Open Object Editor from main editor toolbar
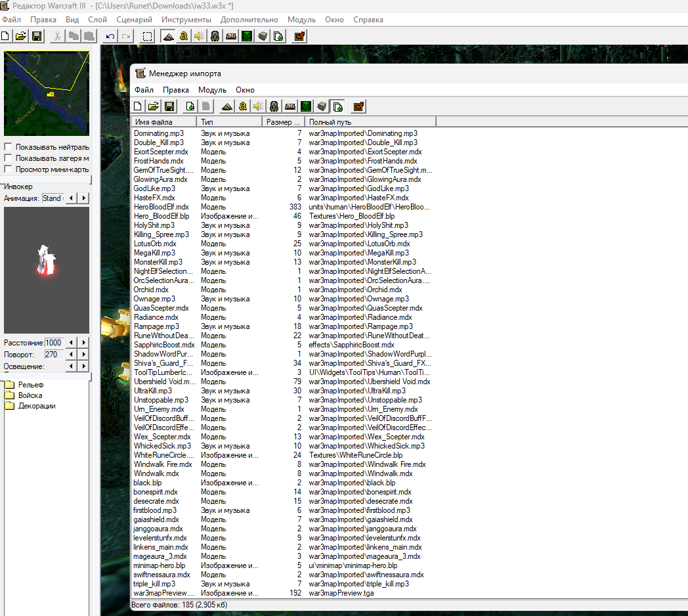The width and height of the screenshot is (688, 616). 215,36
